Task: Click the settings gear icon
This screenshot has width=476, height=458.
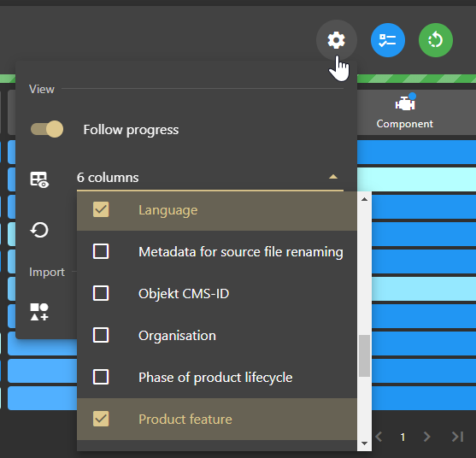Action: click(337, 40)
